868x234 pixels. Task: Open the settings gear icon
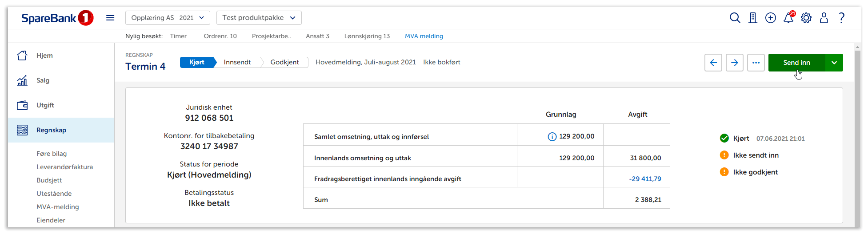[806, 18]
